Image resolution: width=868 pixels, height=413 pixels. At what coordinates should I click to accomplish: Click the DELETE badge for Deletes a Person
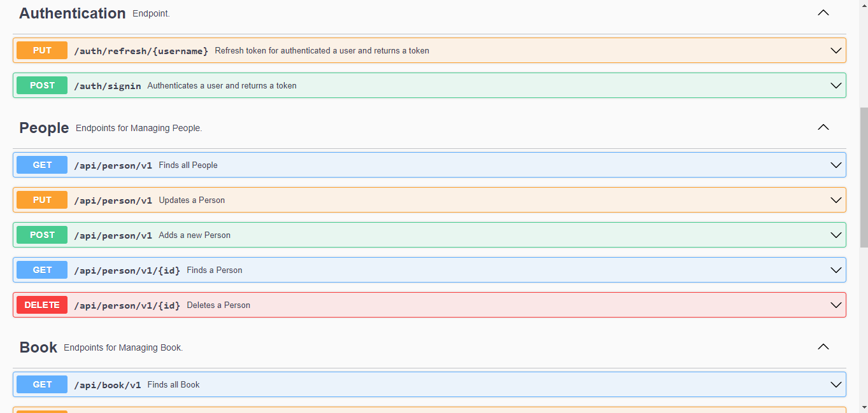pos(42,305)
